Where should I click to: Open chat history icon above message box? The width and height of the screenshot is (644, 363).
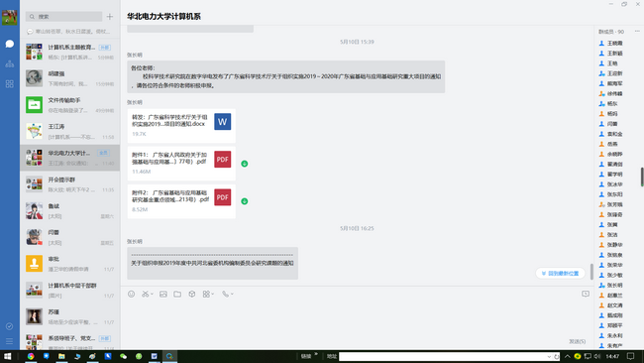586,294
